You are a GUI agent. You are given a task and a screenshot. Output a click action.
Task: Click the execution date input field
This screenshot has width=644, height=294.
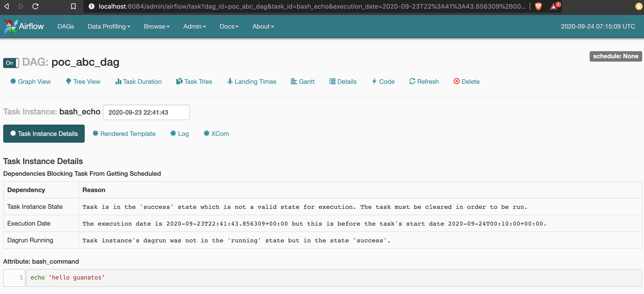tap(146, 112)
